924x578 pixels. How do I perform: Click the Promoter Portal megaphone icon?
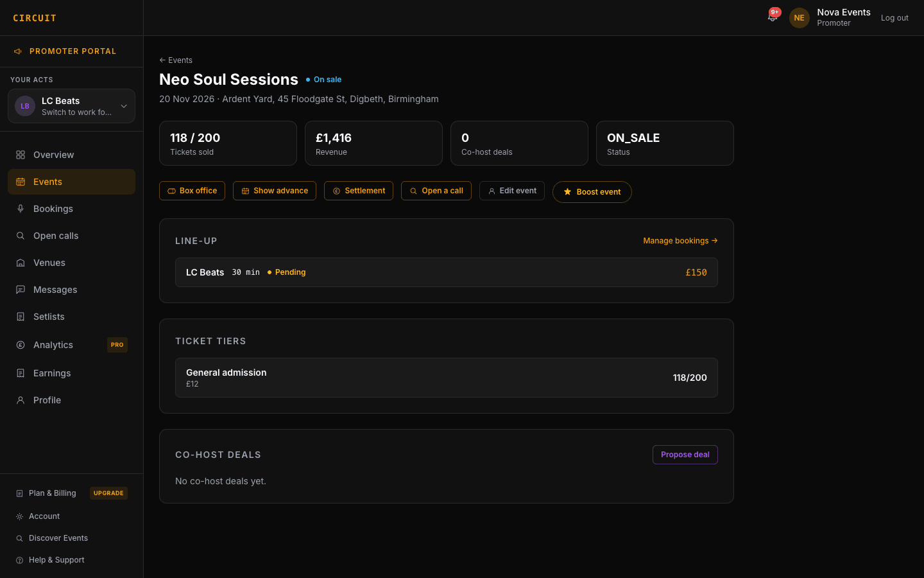pyautogui.click(x=18, y=51)
